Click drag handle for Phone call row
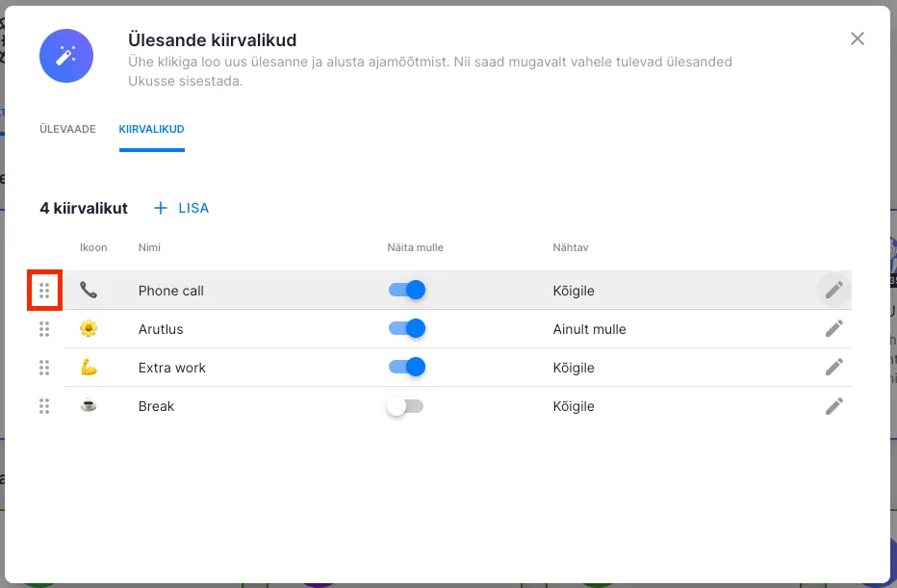This screenshot has width=897, height=588. [x=44, y=291]
